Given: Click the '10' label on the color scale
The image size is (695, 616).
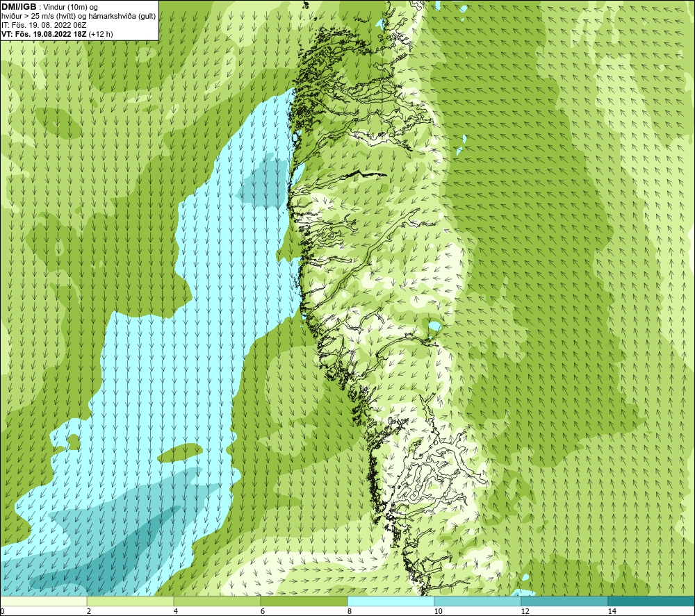Looking at the screenshot, I should pos(439,612).
